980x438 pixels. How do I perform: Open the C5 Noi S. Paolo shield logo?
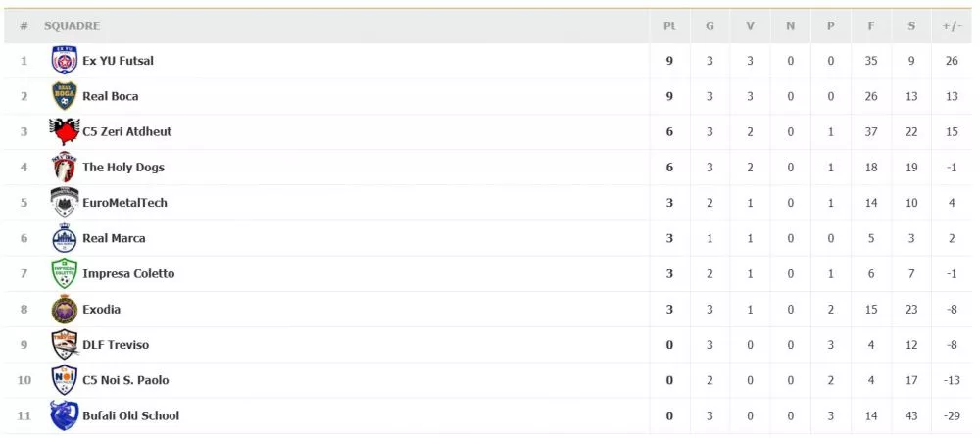[x=65, y=380]
